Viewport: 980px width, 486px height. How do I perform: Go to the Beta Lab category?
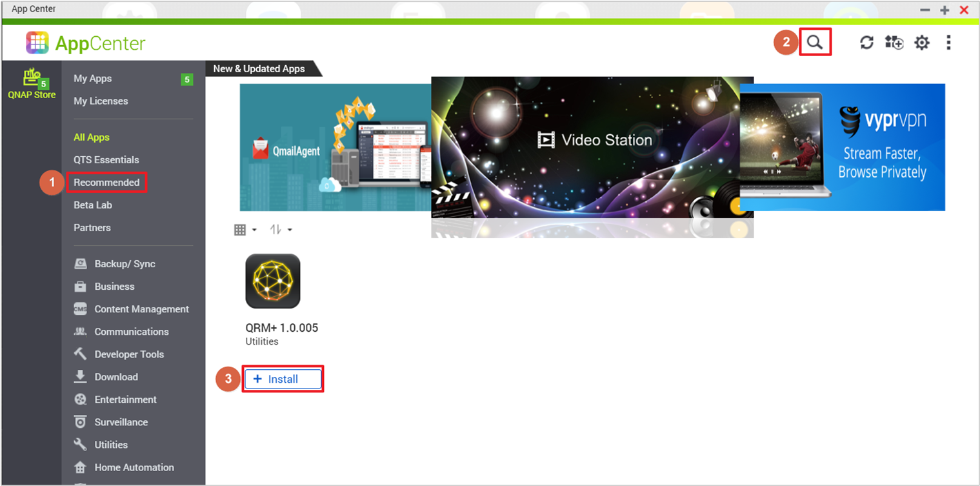(x=93, y=205)
